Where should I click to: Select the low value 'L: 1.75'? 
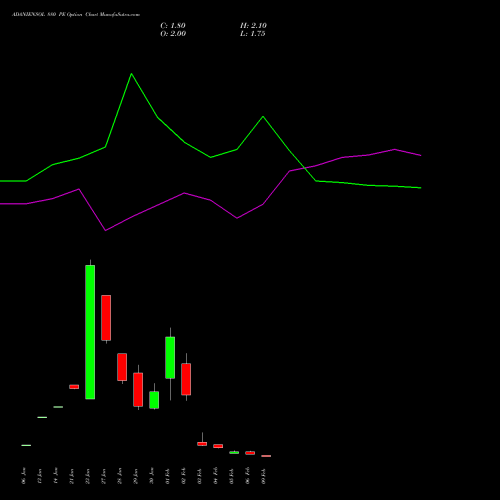coord(253,34)
